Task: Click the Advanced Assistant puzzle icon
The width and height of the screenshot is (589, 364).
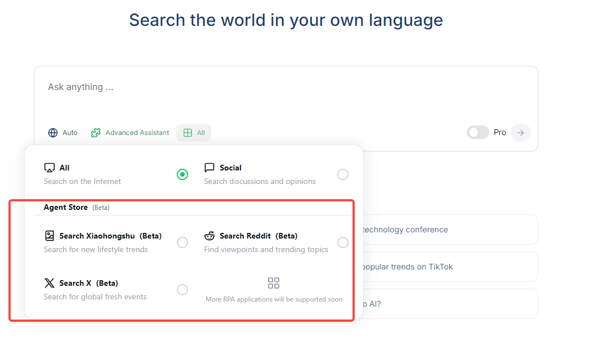Action: pyautogui.click(x=96, y=133)
